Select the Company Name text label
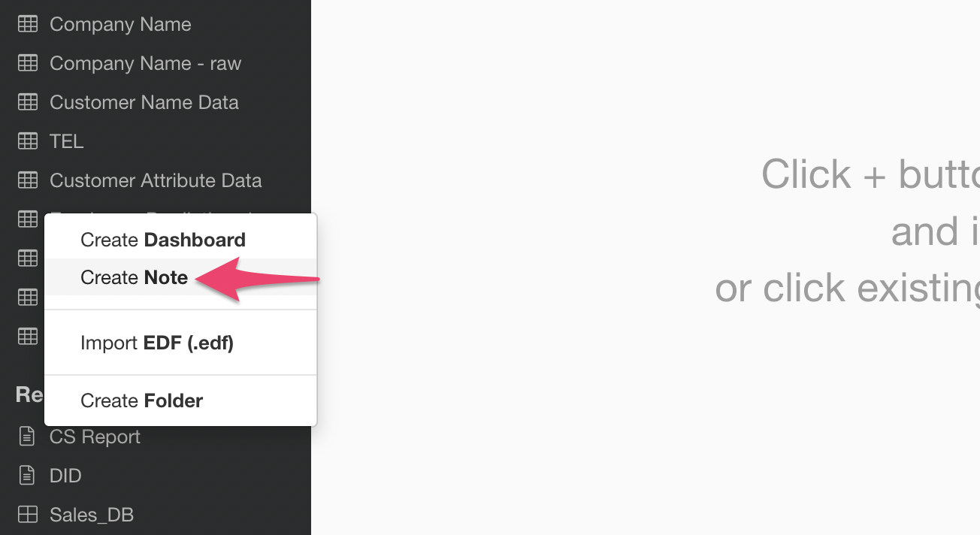 [x=120, y=24]
